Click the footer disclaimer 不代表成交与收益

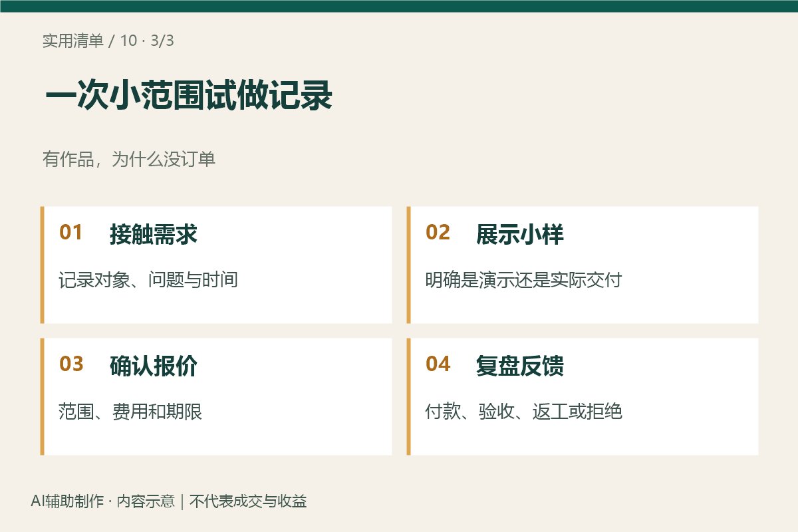coord(248,501)
